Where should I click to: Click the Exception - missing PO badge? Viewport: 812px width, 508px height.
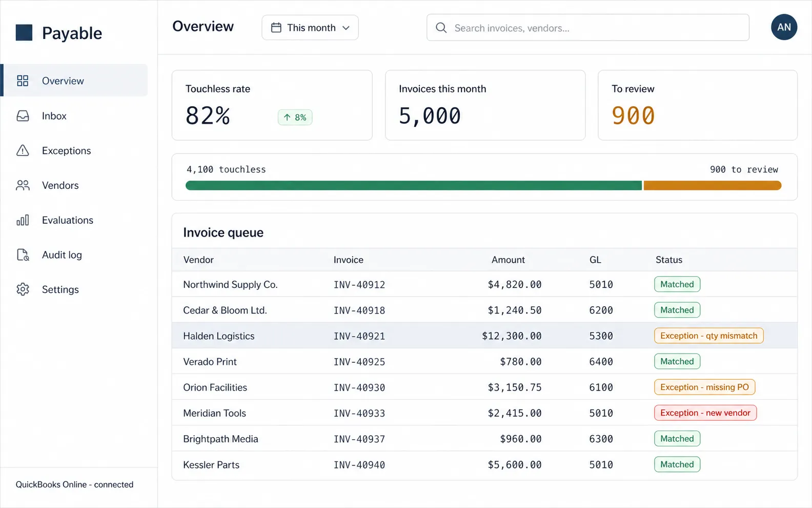704,387
